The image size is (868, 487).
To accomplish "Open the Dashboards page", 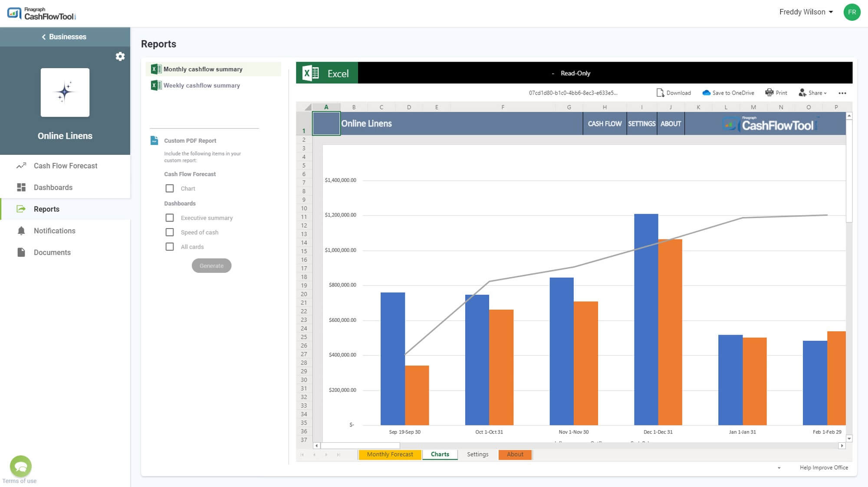I will [65, 187].
